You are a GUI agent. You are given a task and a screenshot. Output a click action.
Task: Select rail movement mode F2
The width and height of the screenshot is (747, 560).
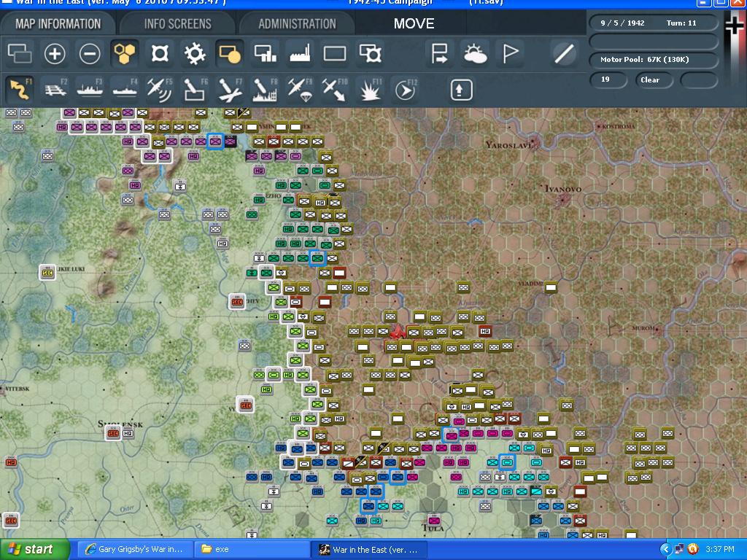(55, 90)
